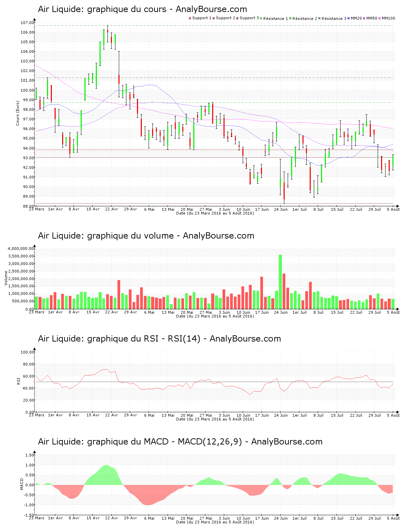This screenshot has width=412, height=532.
Task: Click the '24 Juin' date on price chart axis
Action: pos(281,209)
